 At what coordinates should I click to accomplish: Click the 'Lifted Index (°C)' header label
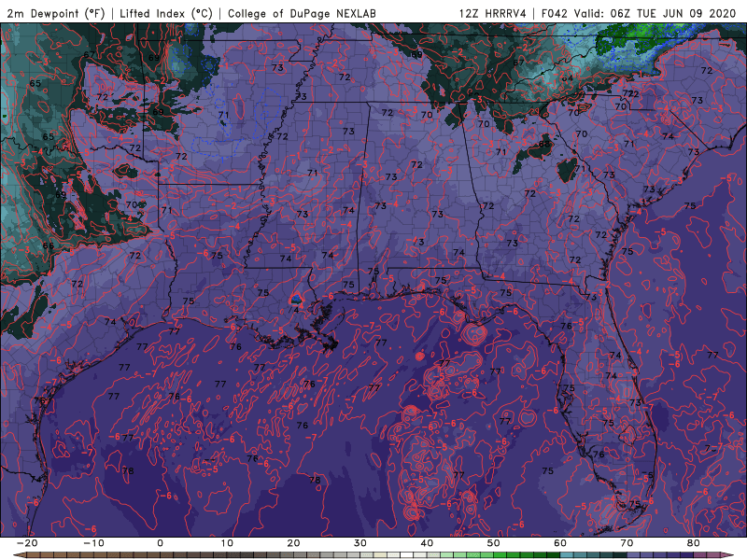click(x=166, y=13)
